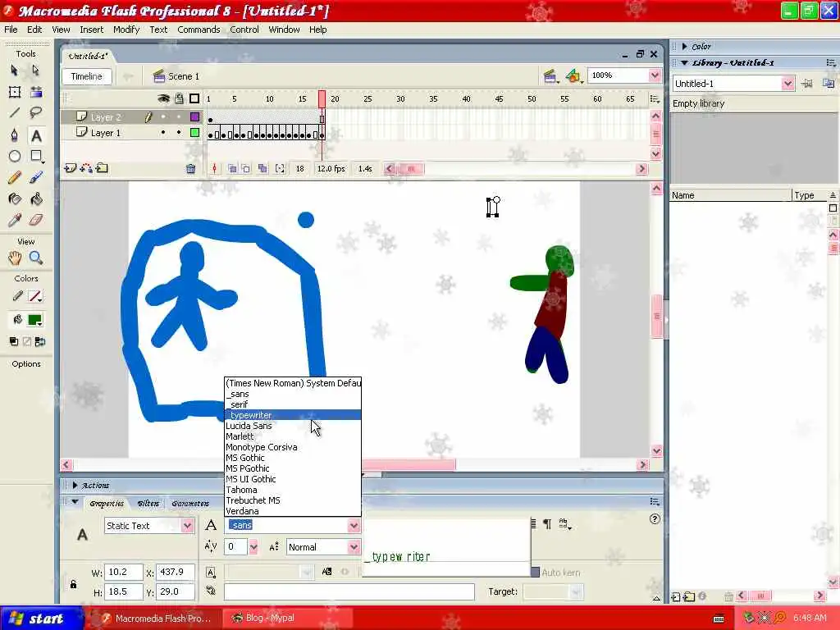Open the letter spacing dropdown arrow
Viewport: 840px width, 630px height.
[253, 547]
